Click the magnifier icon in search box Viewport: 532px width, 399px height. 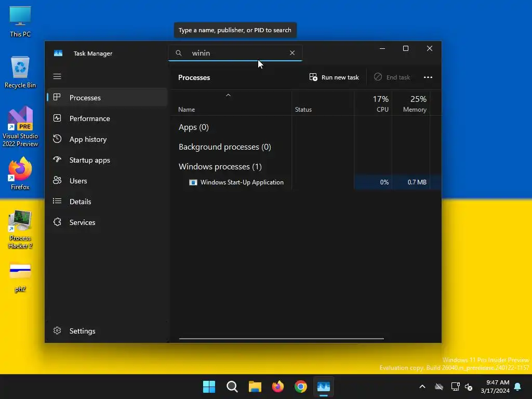click(x=179, y=53)
